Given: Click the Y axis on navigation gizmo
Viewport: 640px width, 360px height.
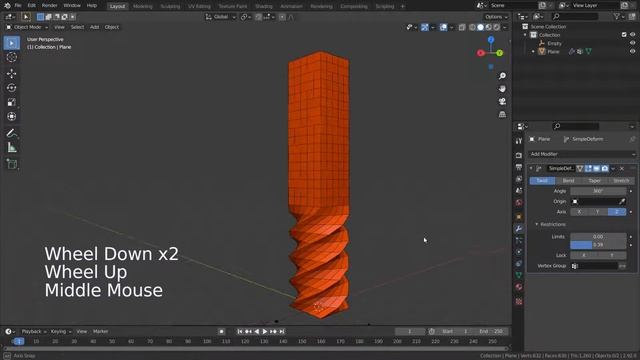Looking at the screenshot, I should tap(500, 53).
